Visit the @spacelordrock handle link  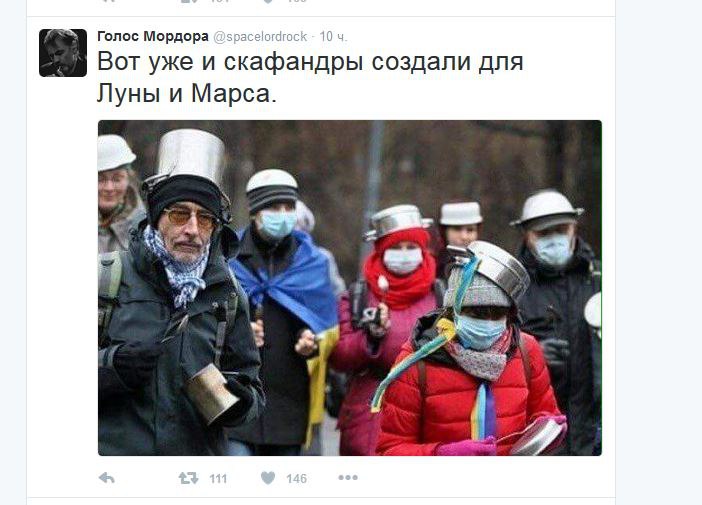(260, 36)
